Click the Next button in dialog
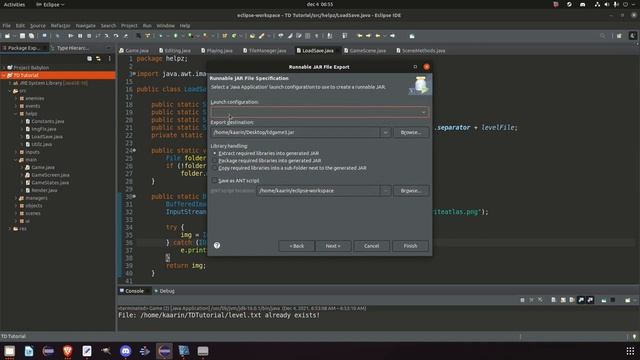 click(x=333, y=246)
